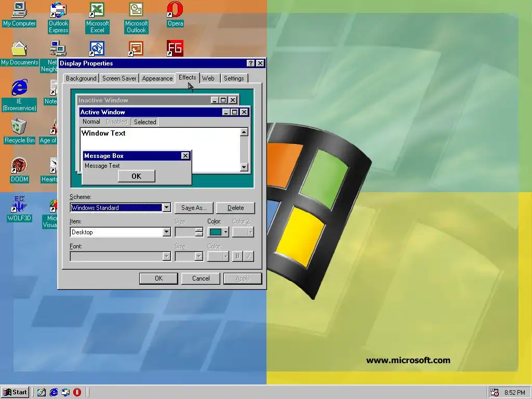Image resolution: width=532 pixels, height=399 pixels.
Task: Switch to the Settings tab
Action: [234, 78]
